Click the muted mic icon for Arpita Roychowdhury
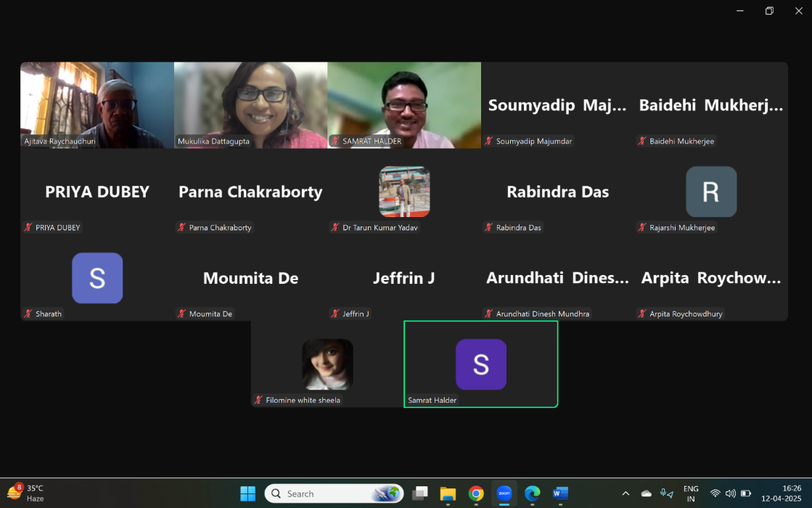 643,314
